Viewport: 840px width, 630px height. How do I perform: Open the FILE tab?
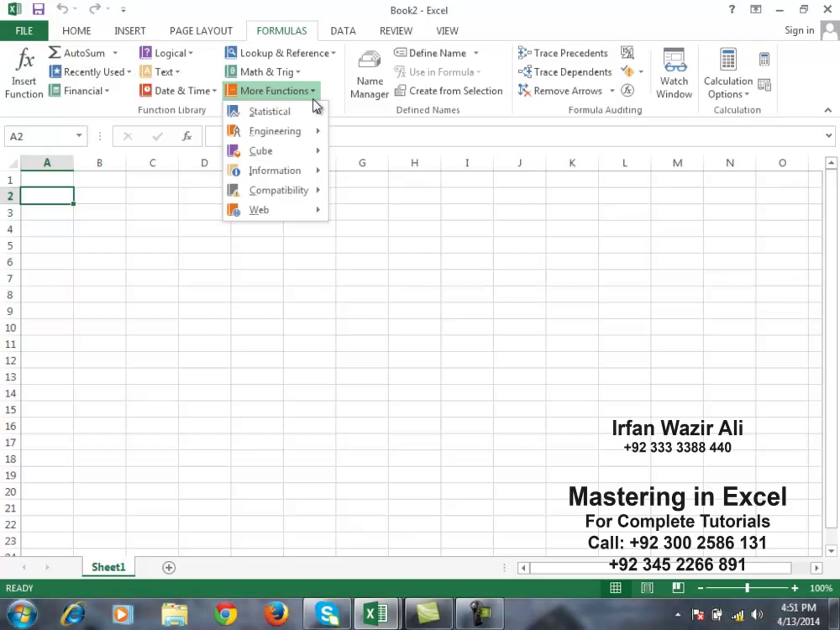point(24,31)
